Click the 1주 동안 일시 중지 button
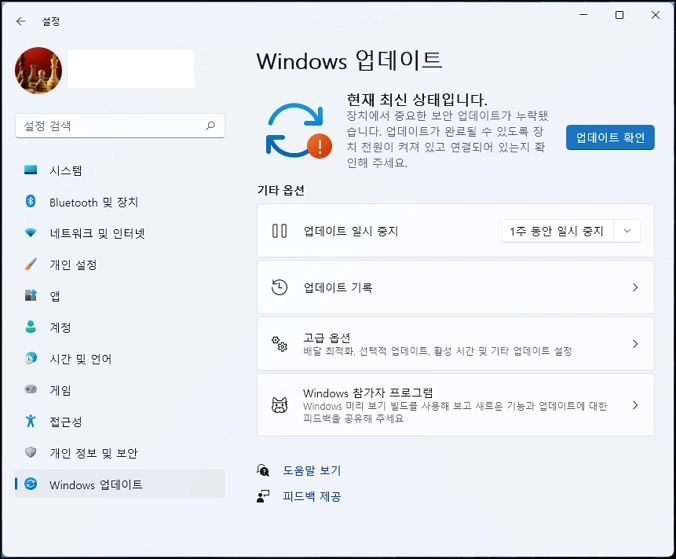 557,231
